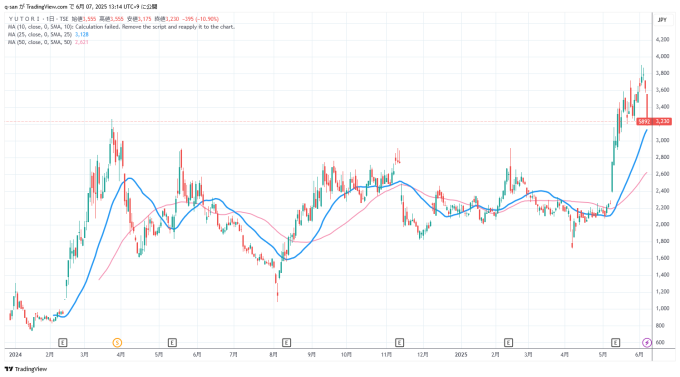This screenshot has height=377, width=680.
Task: Click the 8月 label on time axis
Action: [x=273, y=354]
